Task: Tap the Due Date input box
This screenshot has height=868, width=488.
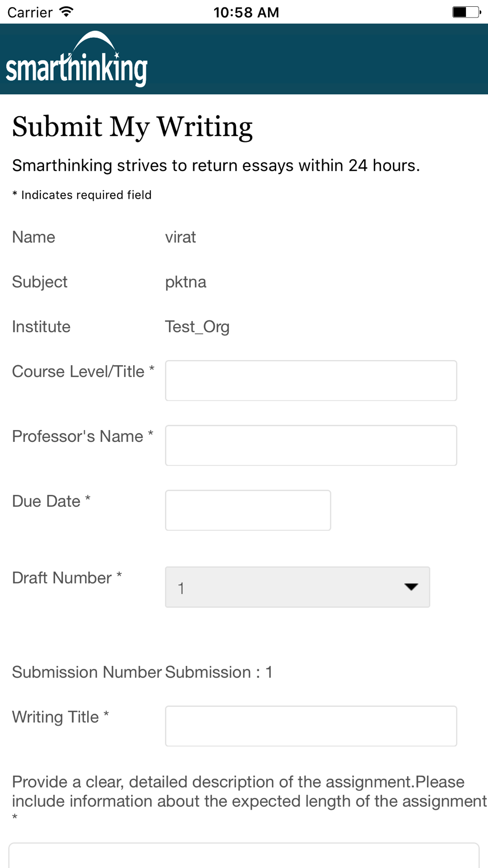Action: pos(248,510)
